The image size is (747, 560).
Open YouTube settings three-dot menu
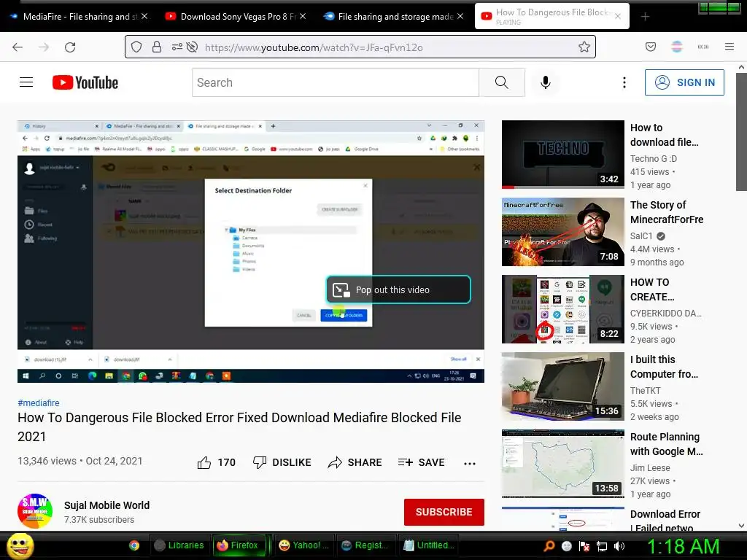pos(624,82)
